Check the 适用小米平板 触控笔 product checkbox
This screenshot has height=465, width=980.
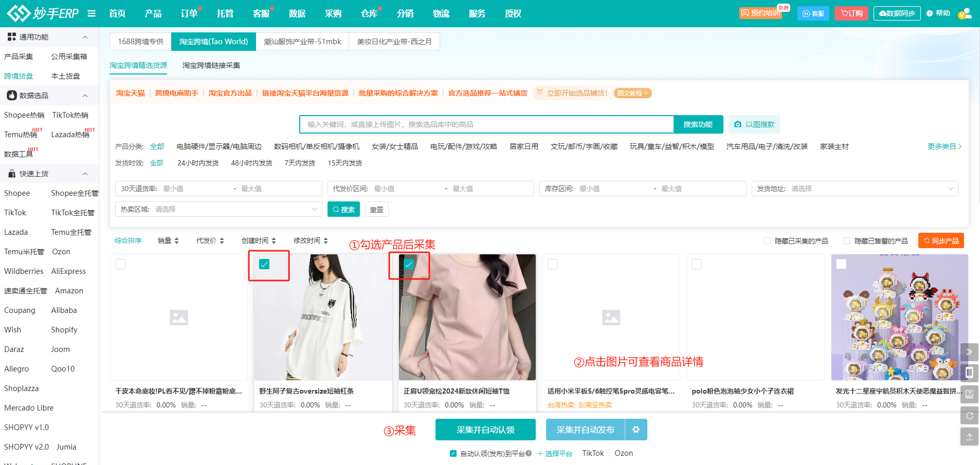553,264
